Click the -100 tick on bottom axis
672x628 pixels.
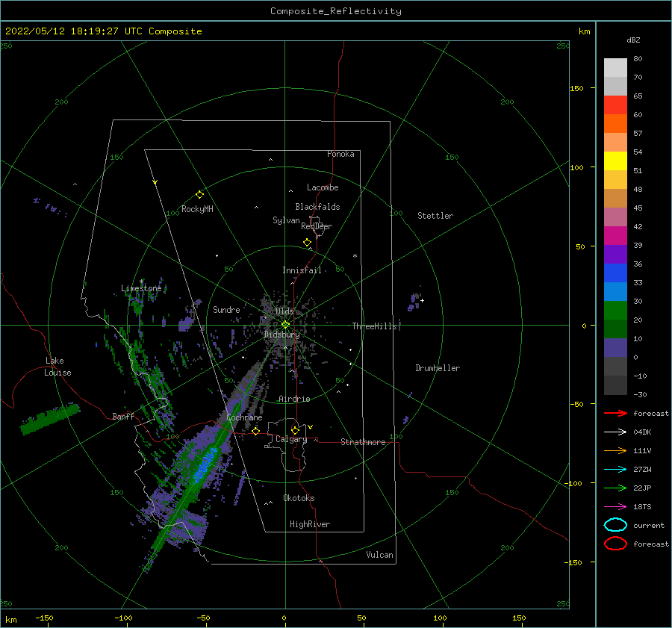(x=123, y=618)
